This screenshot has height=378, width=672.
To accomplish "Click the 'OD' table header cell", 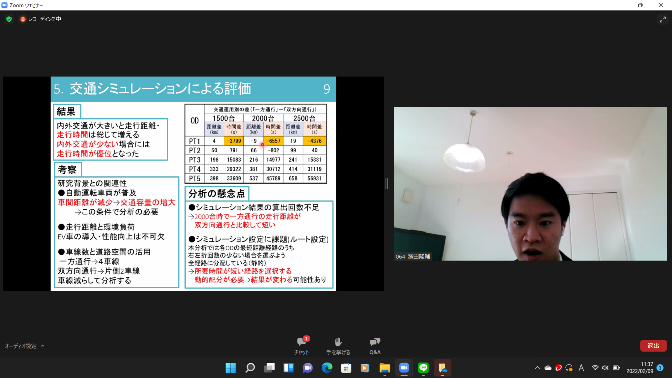I will click(195, 121).
